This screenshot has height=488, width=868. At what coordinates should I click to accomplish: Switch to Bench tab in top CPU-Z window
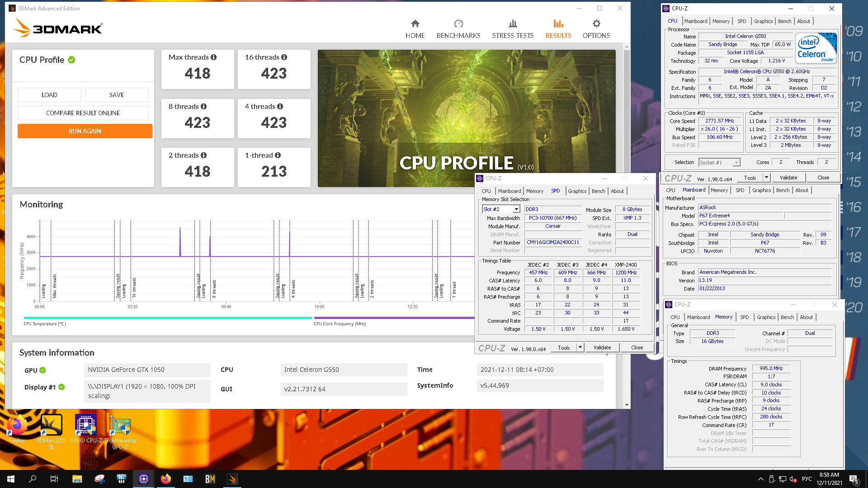pos(785,21)
